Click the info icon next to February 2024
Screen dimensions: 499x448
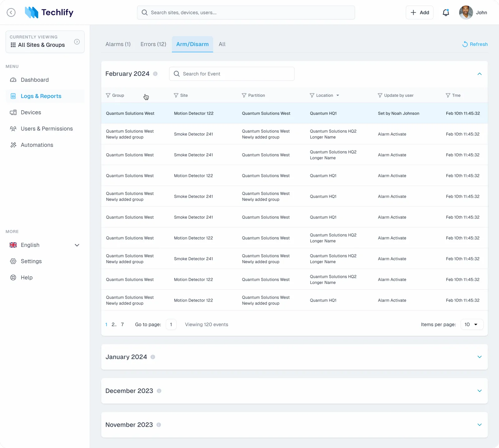point(155,74)
